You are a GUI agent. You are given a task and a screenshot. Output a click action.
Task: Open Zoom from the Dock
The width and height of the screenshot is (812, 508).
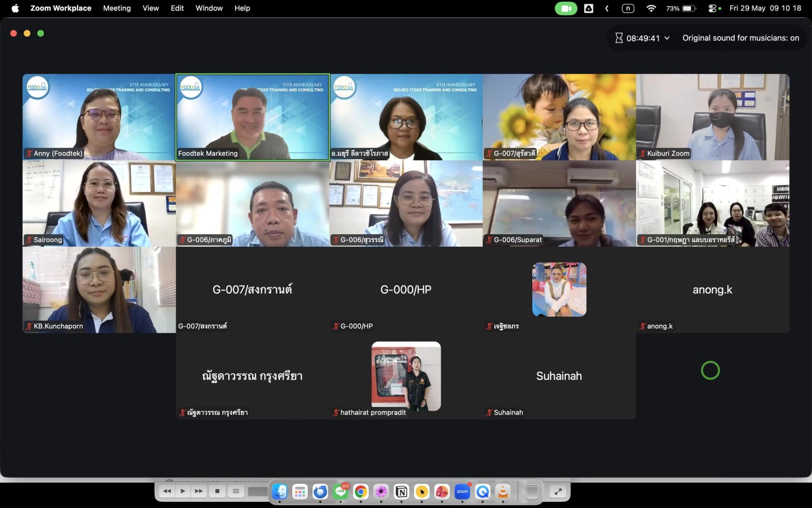(462, 491)
